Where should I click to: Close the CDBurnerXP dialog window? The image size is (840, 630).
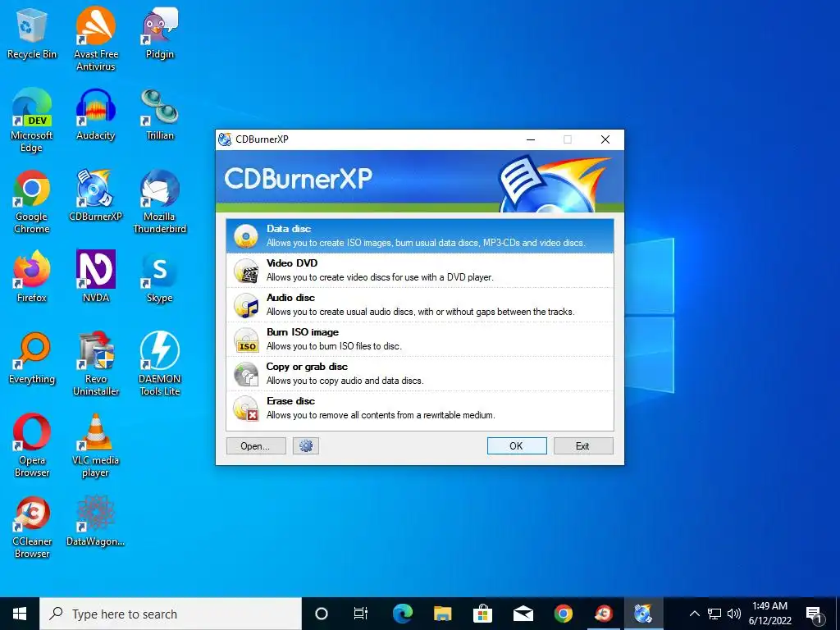tap(605, 139)
